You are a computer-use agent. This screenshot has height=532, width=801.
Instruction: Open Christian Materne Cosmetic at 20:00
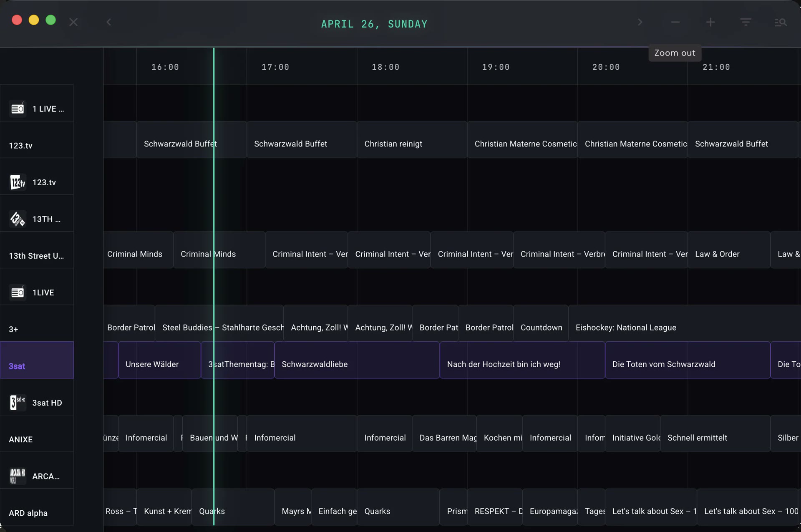click(x=633, y=140)
